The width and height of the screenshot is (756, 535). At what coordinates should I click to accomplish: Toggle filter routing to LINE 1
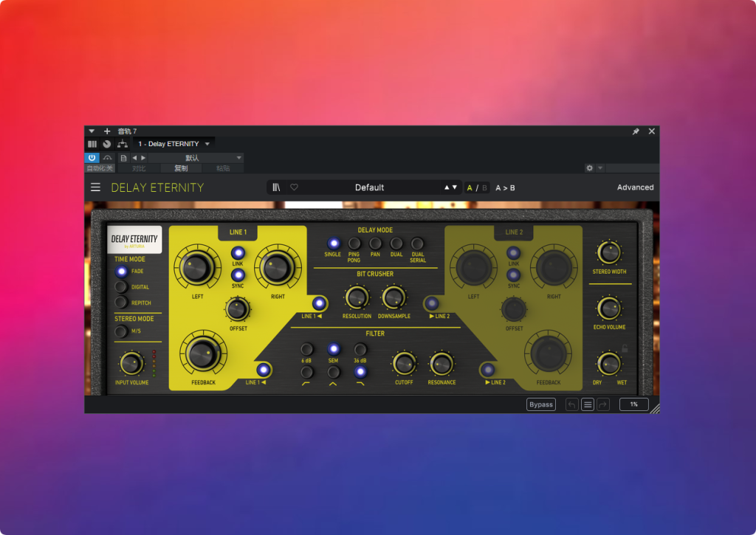[x=264, y=370]
